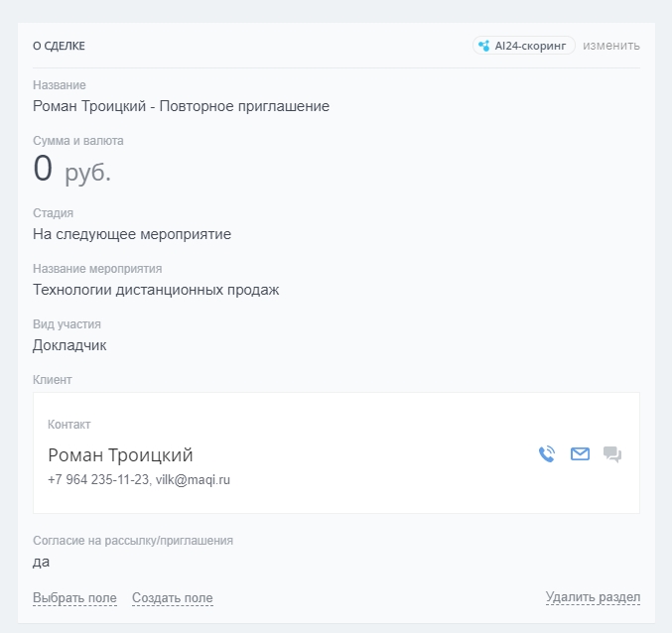Click the contact phone and email line

click(139, 479)
